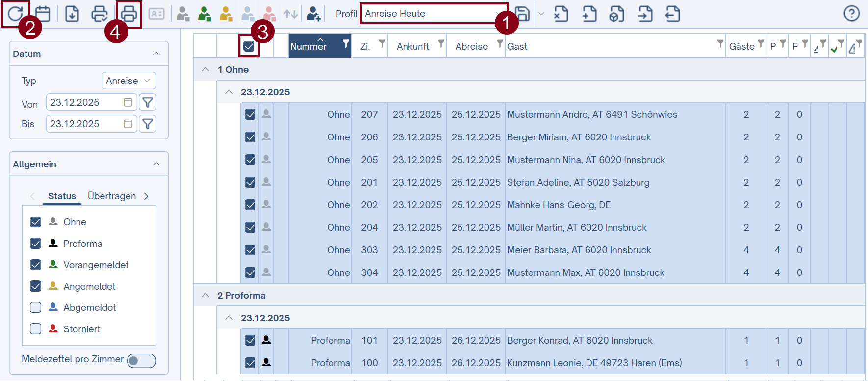Viewport: 868px width, 381px height.
Task: Uncheck the Vorangemeldet status checkbox
Action: (35, 265)
